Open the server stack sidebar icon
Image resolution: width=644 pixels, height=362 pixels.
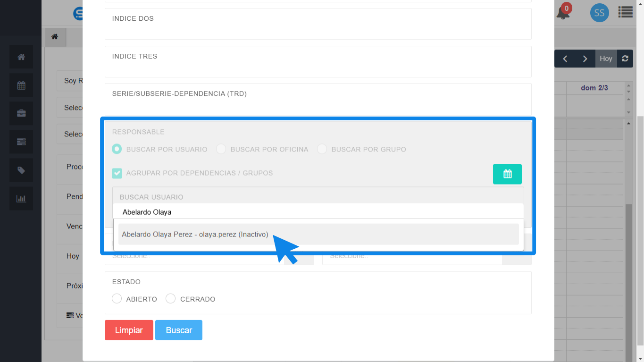pyautogui.click(x=21, y=142)
